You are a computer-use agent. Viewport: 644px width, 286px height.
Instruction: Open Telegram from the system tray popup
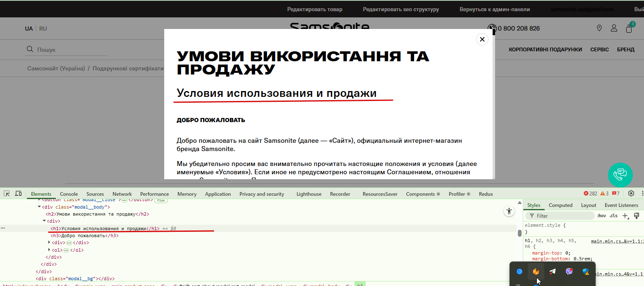553,272
